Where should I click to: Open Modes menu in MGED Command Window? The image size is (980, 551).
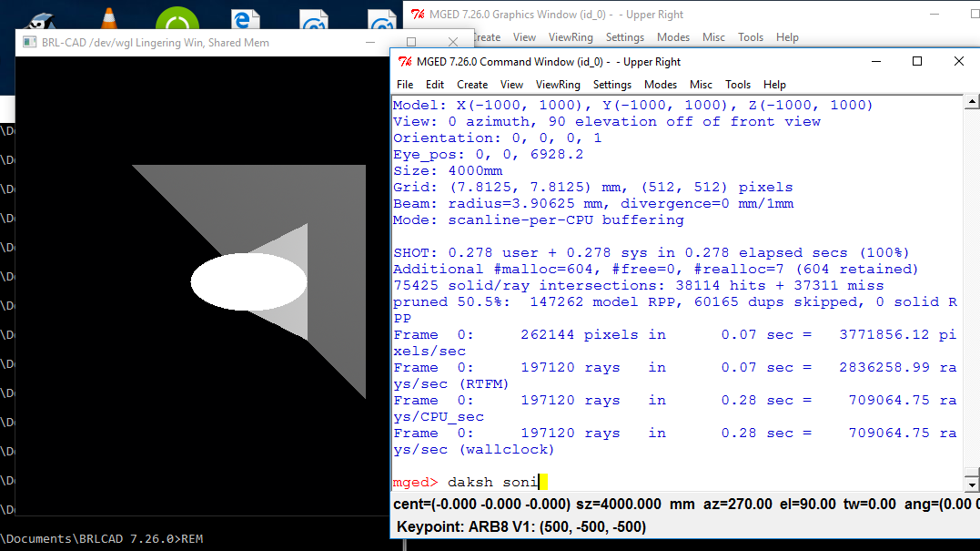tap(660, 85)
